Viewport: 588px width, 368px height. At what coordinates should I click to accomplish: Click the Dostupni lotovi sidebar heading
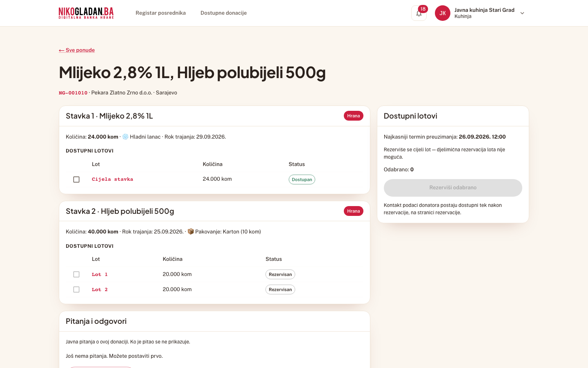[x=410, y=116]
